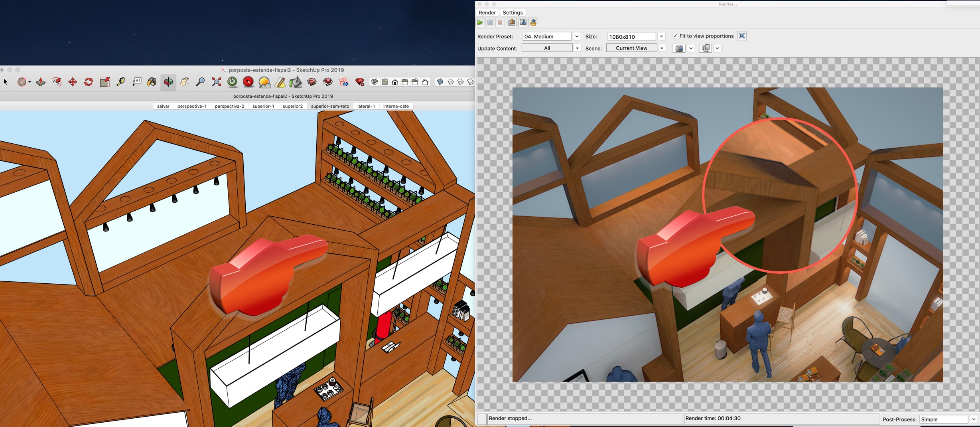Choose the Offset tool with red arc

click(57, 82)
